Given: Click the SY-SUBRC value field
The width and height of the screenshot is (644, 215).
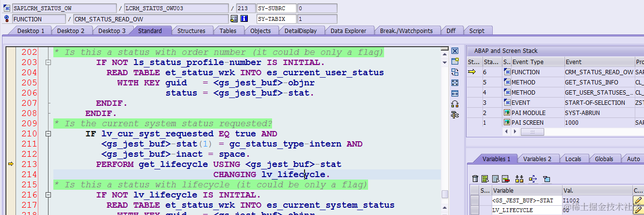Looking at the screenshot, I should [x=317, y=8].
